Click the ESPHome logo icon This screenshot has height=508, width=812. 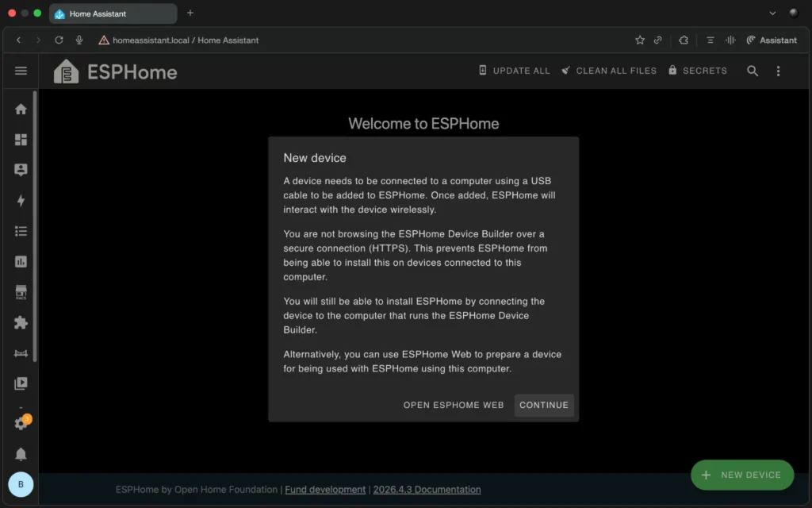click(x=67, y=71)
